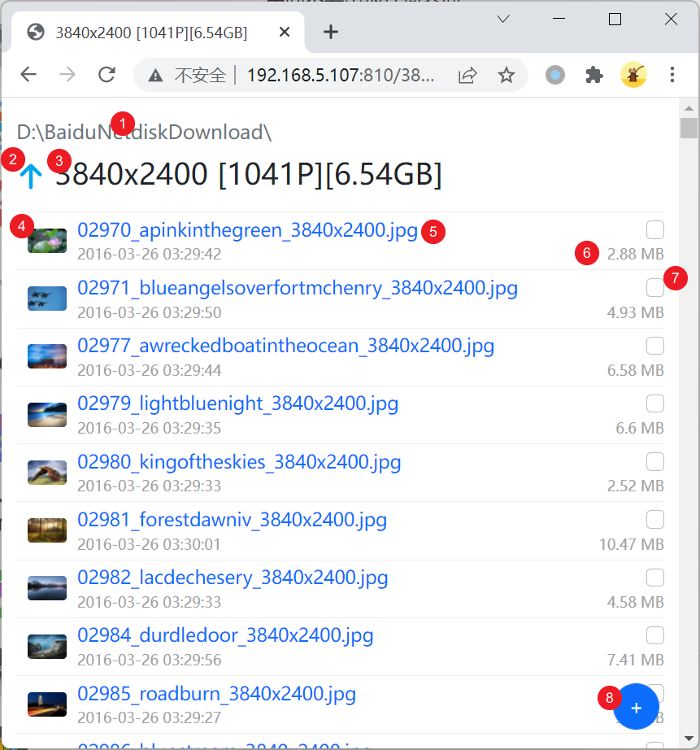Go back using the browser back arrow
The image size is (700, 750).
[x=28, y=75]
